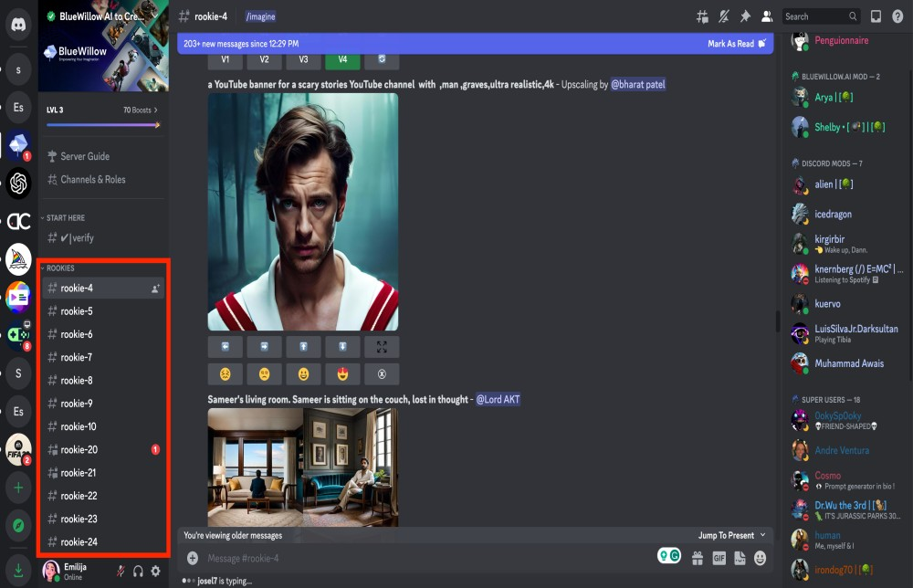Click the Add a Server plus icon
The image size is (913, 588).
(x=17, y=488)
